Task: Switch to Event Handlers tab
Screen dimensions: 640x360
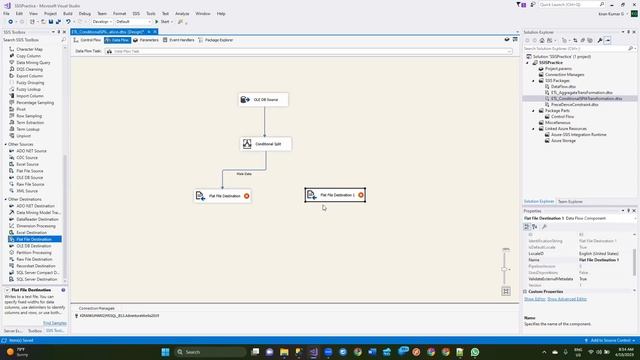Action: click(178, 40)
